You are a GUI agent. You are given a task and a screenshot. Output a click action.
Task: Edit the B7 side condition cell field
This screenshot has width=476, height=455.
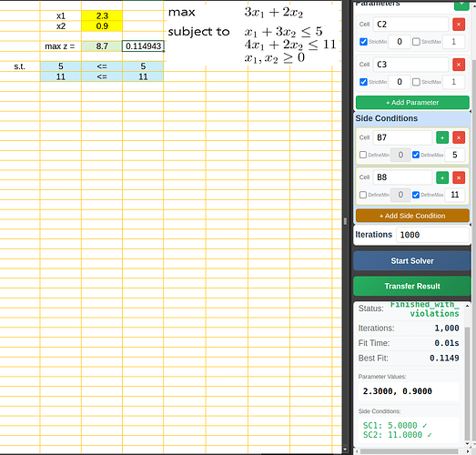click(402, 137)
